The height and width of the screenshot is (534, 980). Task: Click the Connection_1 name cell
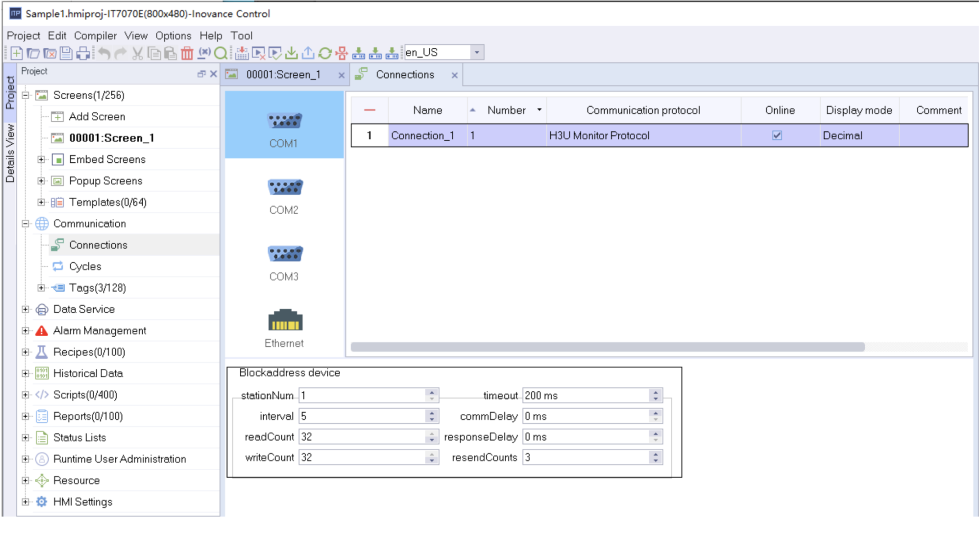click(427, 136)
